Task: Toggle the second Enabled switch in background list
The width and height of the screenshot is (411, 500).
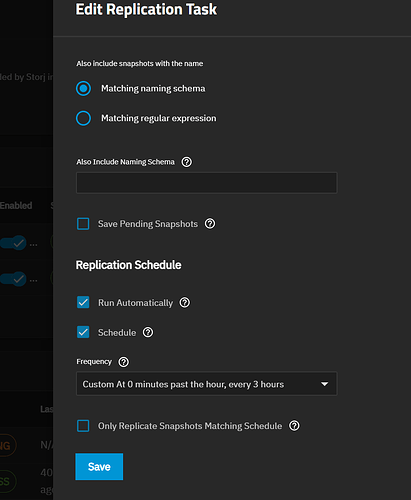Action: [x=13, y=279]
